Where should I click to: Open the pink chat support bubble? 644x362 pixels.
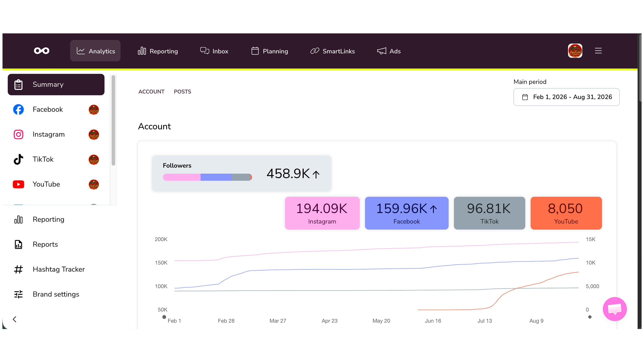click(x=615, y=309)
